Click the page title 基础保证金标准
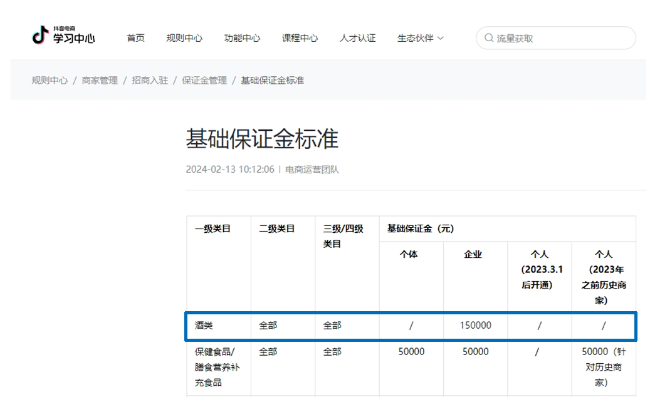646x399 pixels. pyautogui.click(x=262, y=139)
